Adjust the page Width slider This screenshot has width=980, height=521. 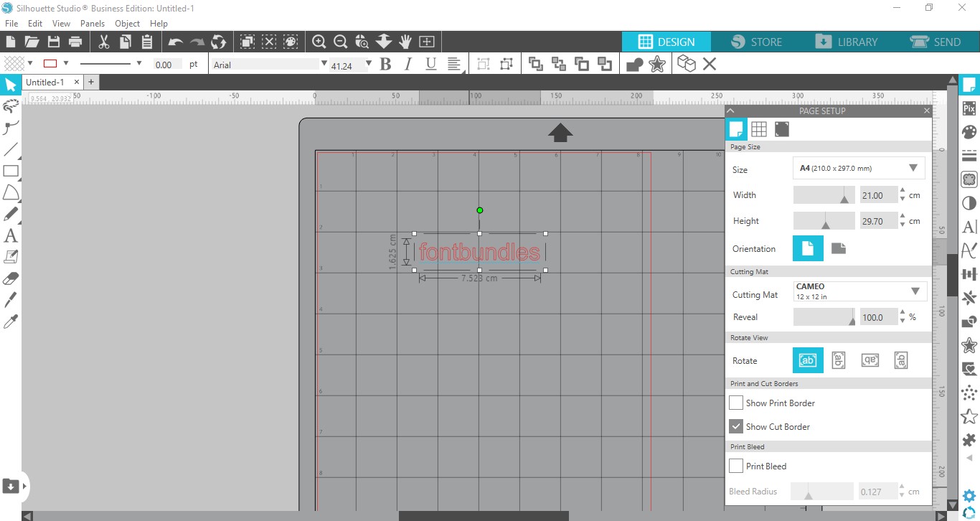tap(824, 195)
